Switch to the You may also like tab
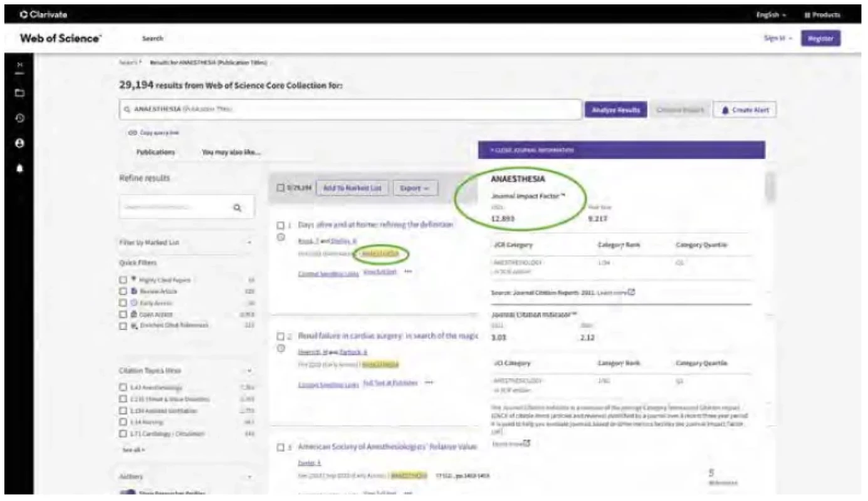 pos(231,152)
